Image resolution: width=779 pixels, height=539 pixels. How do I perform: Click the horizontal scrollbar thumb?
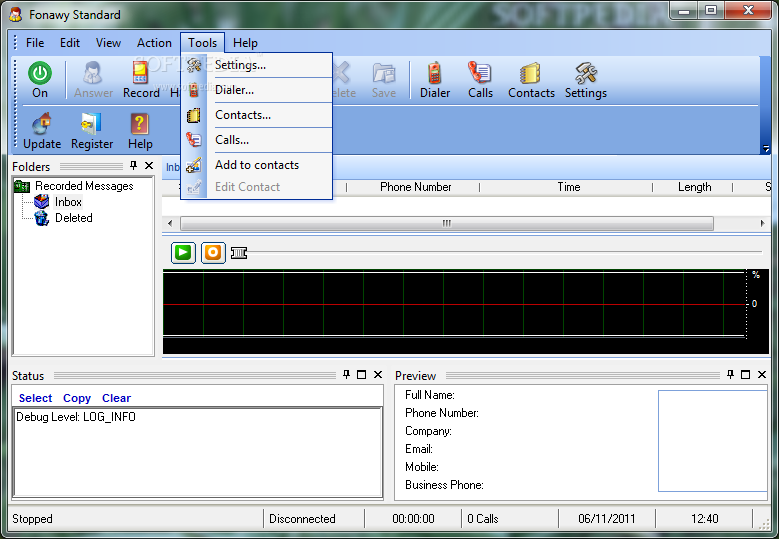pyautogui.click(x=447, y=223)
